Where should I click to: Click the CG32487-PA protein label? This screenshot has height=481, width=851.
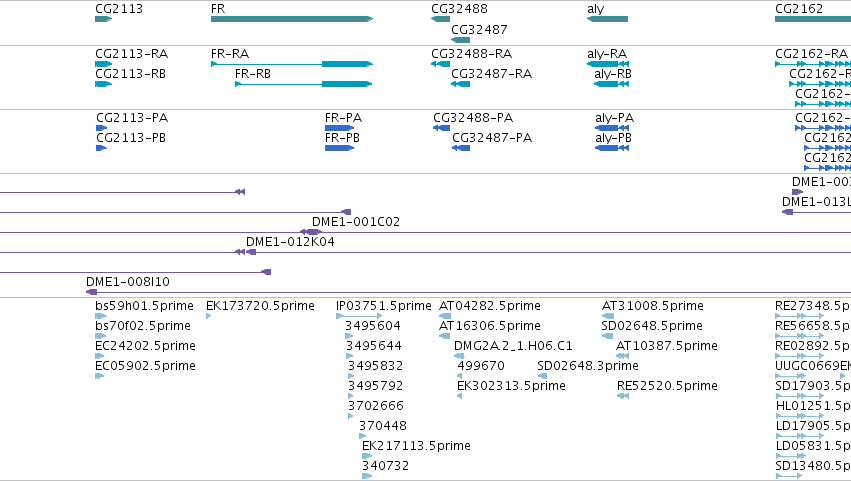[x=492, y=138]
